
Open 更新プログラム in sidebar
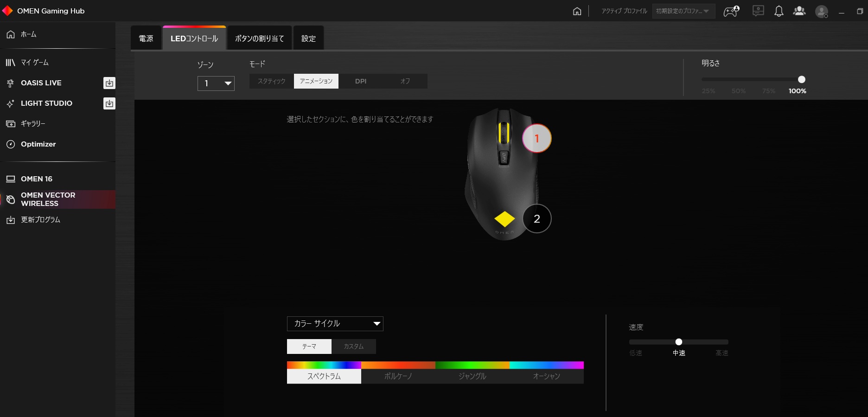click(x=57, y=220)
